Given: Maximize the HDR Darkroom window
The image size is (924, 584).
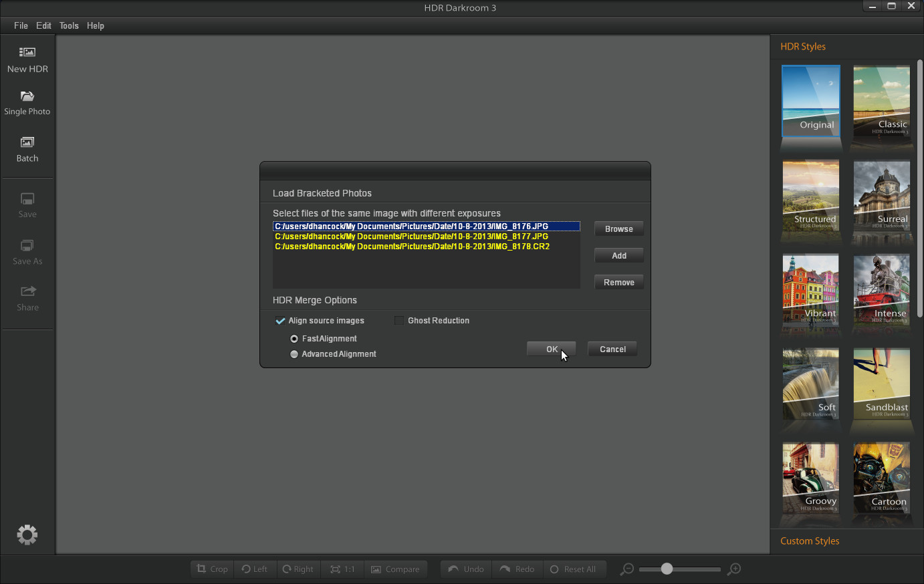Looking at the screenshot, I should point(891,7).
